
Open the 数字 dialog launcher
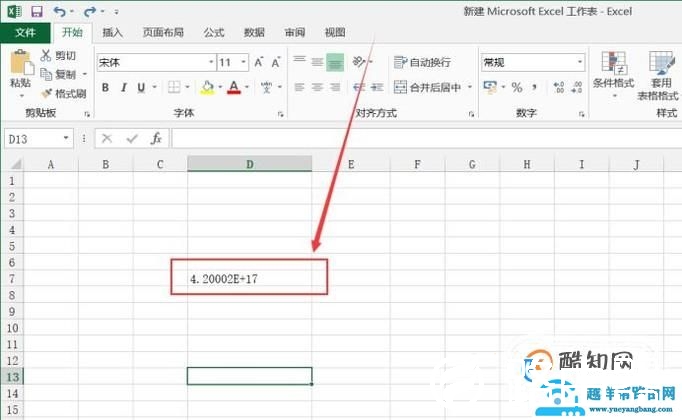tap(582, 114)
